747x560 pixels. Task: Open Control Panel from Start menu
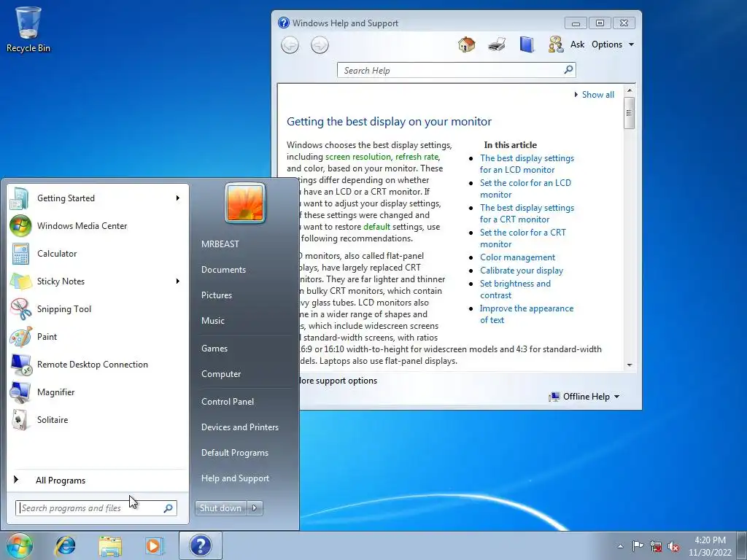click(x=228, y=402)
